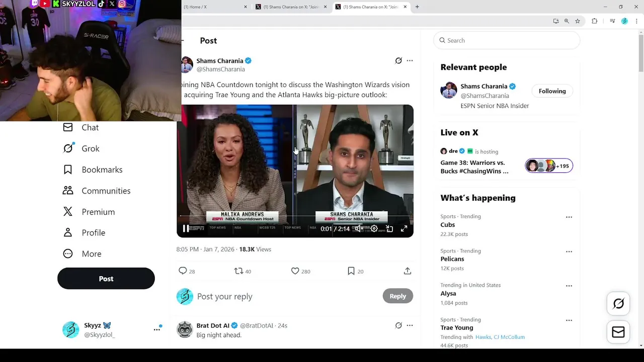The height and width of the screenshot is (362, 644).
Task: Open Shams Charania under Relevant people
Action: click(x=484, y=86)
